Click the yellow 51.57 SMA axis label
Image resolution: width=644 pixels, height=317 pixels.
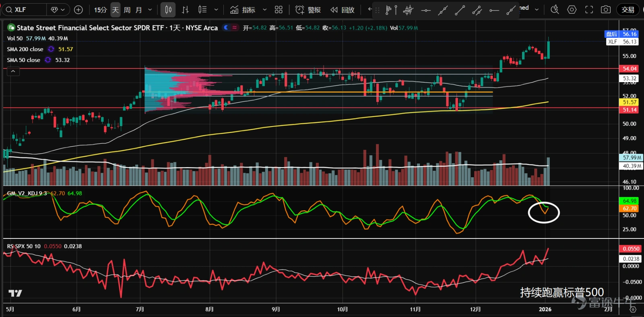(629, 102)
